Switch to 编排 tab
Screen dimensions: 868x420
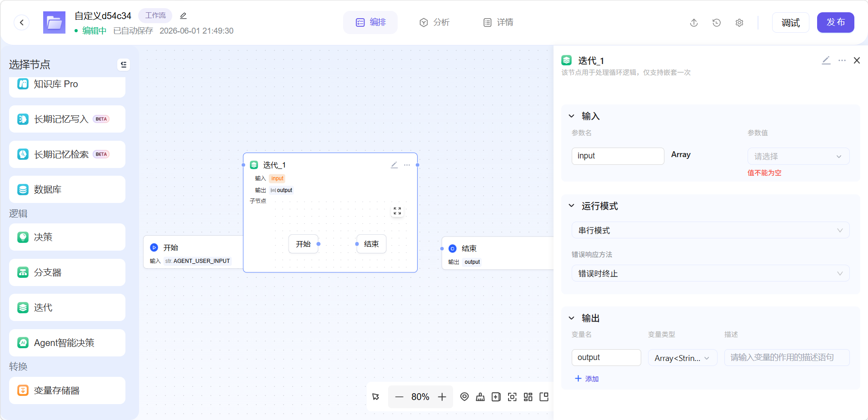point(370,22)
